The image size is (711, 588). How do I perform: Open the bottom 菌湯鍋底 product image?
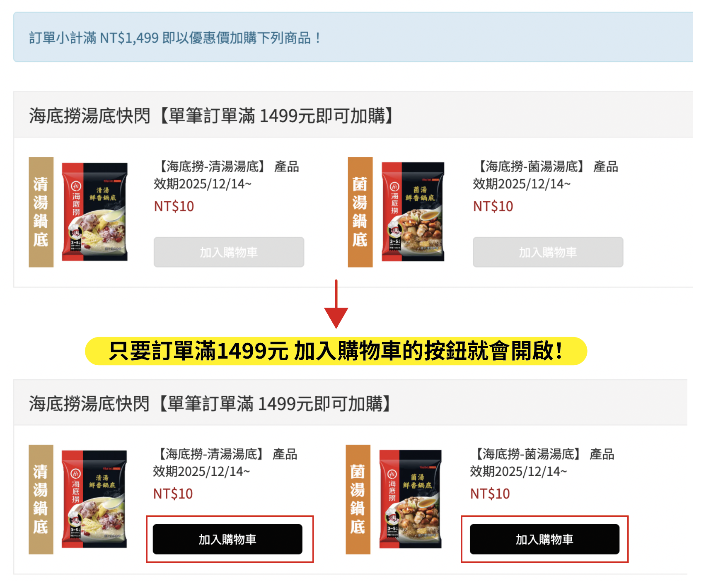pos(394,499)
